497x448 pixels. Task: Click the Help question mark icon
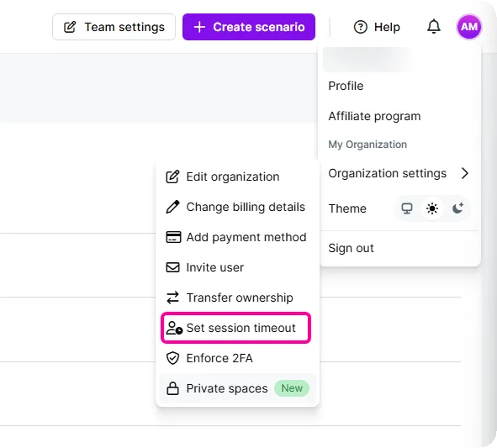361,27
